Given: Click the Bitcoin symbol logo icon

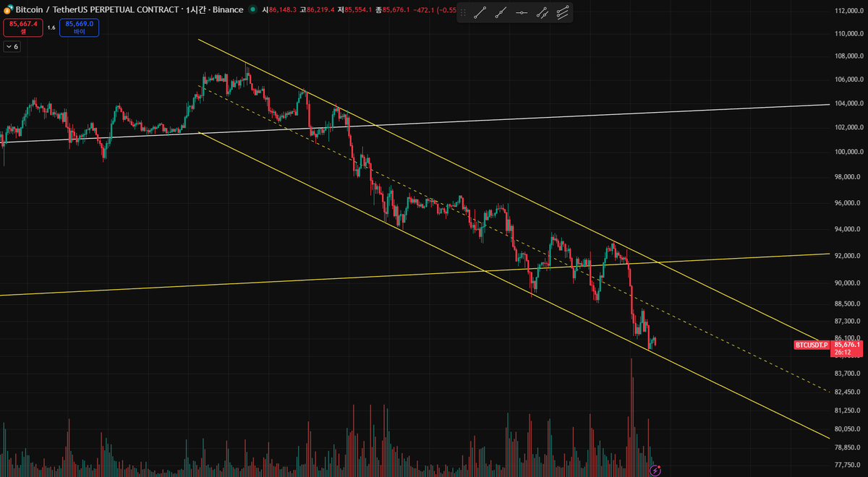Looking at the screenshot, I should (x=8, y=9).
